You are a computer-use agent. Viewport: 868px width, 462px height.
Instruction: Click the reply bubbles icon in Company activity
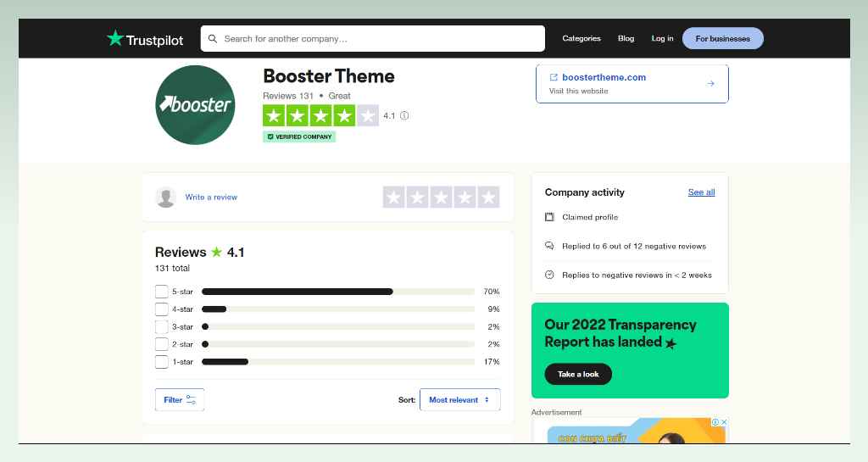pos(549,246)
